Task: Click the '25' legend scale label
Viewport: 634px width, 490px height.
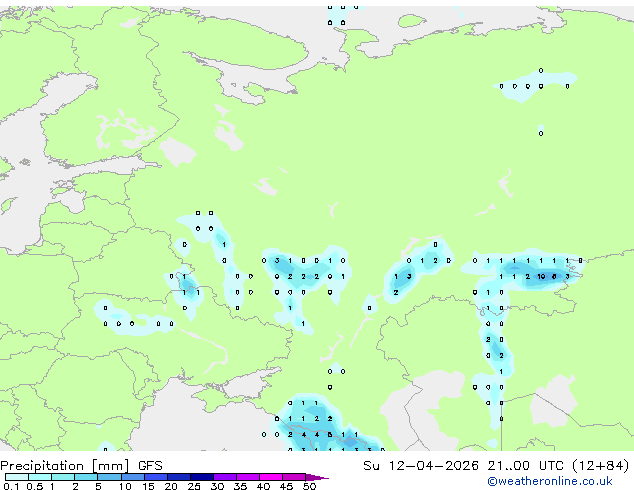Action: pos(194,486)
